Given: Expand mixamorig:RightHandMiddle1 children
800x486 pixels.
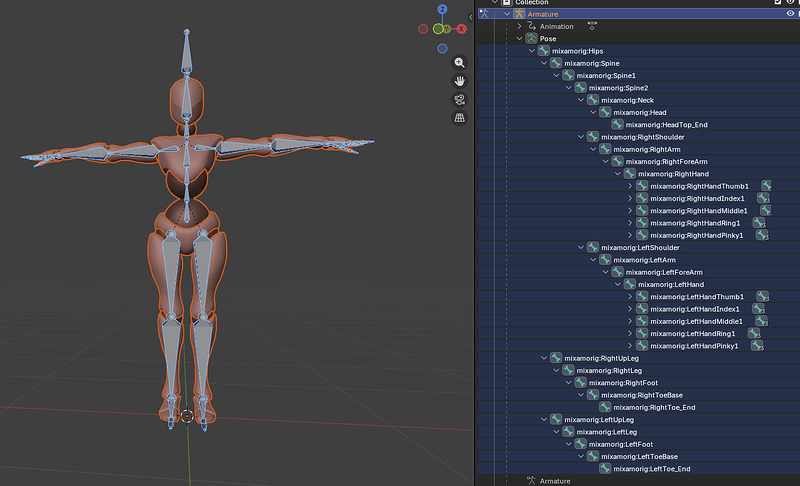Looking at the screenshot, I should coord(630,211).
